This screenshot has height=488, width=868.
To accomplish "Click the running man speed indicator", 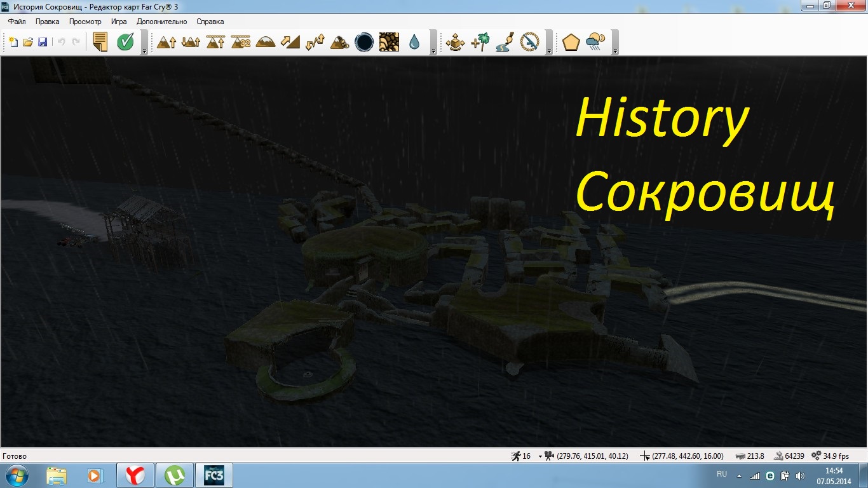I will click(515, 456).
